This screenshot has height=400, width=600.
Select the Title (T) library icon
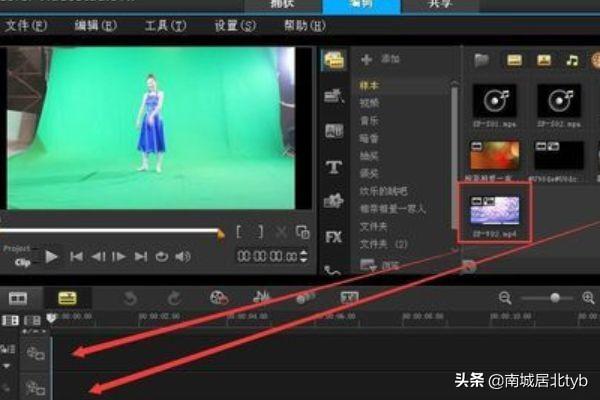point(333,167)
